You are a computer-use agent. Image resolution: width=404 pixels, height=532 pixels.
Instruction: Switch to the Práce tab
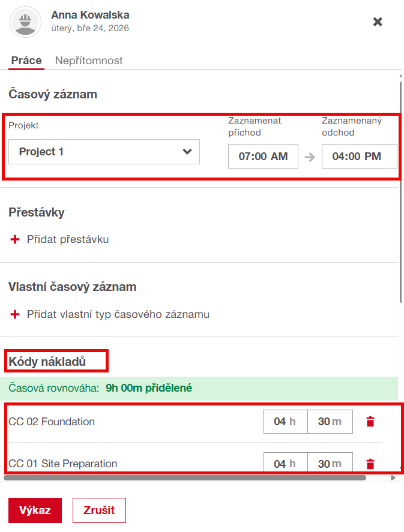pyautogui.click(x=26, y=61)
